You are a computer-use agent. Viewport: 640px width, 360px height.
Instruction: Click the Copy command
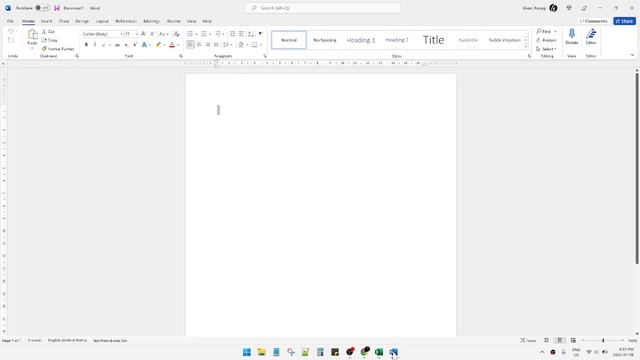pos(49,40)
